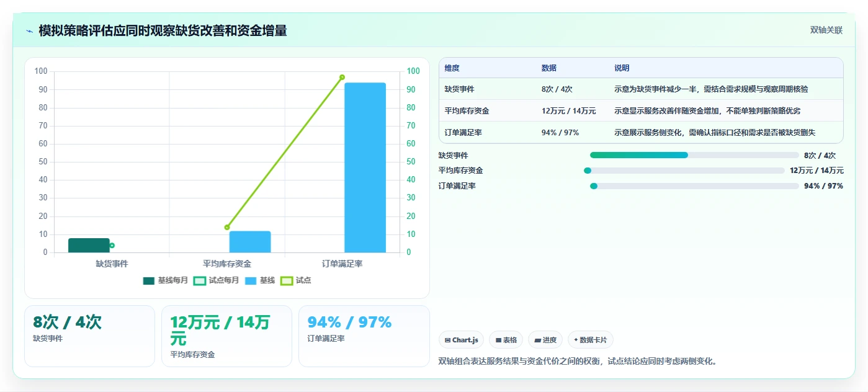Viewport: 868px width, 392px height.
Task: Click the dark green 缺货事件 bar in chart
Action: (x=89, y=246)
